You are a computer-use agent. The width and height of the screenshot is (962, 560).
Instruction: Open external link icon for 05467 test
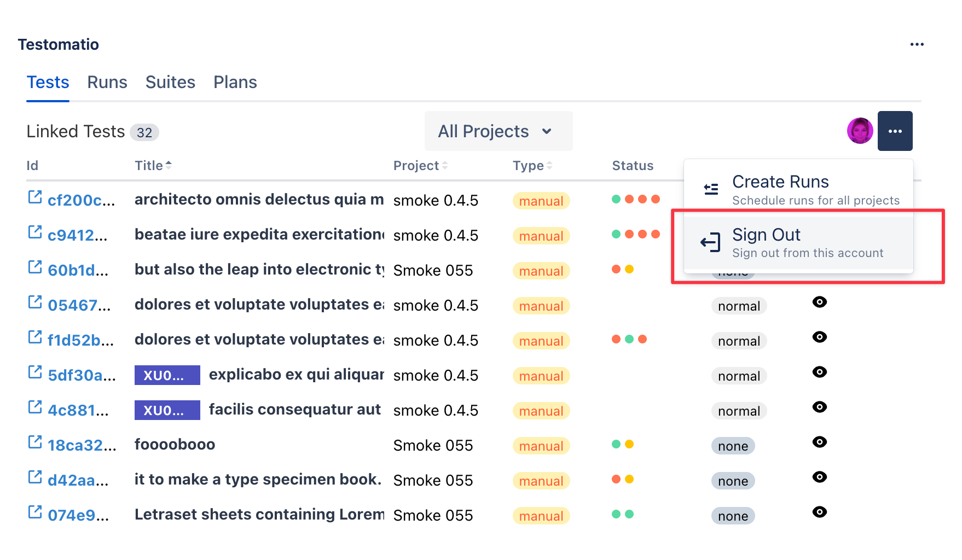coord(35,302)
